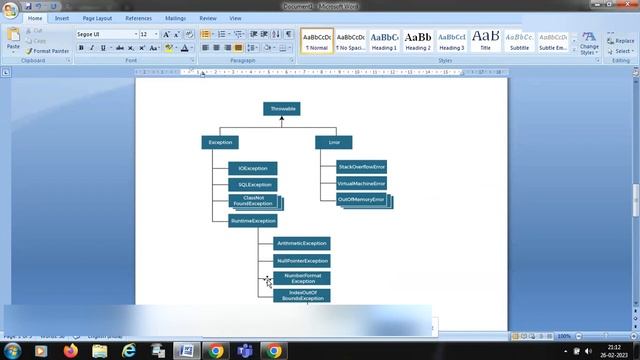The height and width of the screenshot is (360, 640).
Task: Shrink the font size
Action: [177, 35]
